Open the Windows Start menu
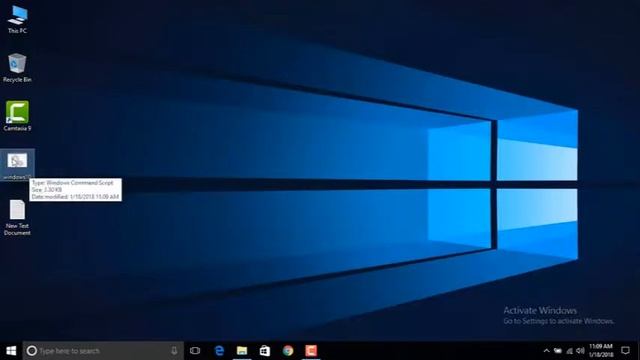The width and height of the screenshot is (640, 360). (11, 351)
